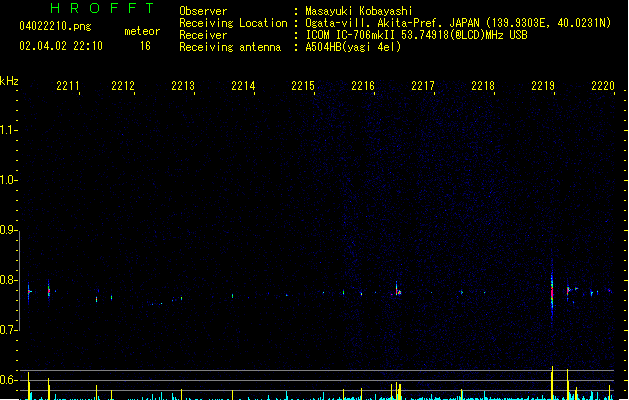Image resolution: width=629 pixels, height=400 pixels.
Task: Select the filename 04022210.png
Action: tap(55, 26)
